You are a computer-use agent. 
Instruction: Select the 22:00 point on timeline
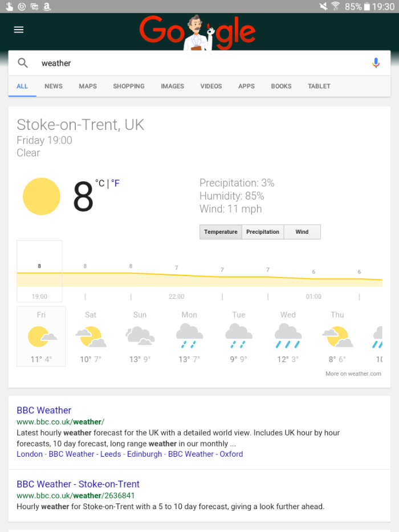pyautogui.click(x=177, y=297)
